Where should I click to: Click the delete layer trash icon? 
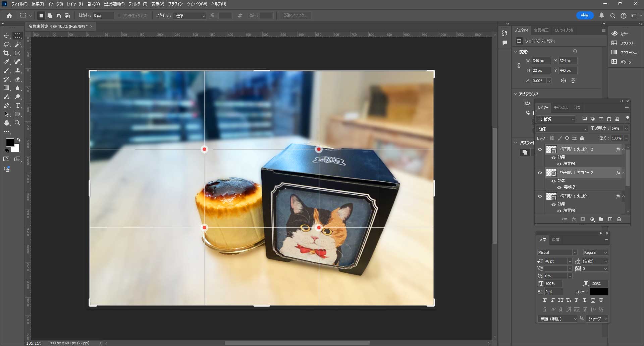[619, 219]
